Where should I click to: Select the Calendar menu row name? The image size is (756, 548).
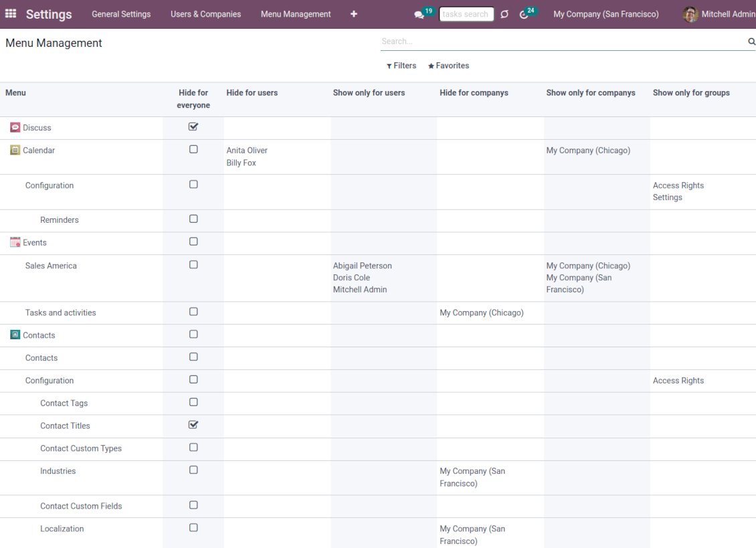pos(39,151)
